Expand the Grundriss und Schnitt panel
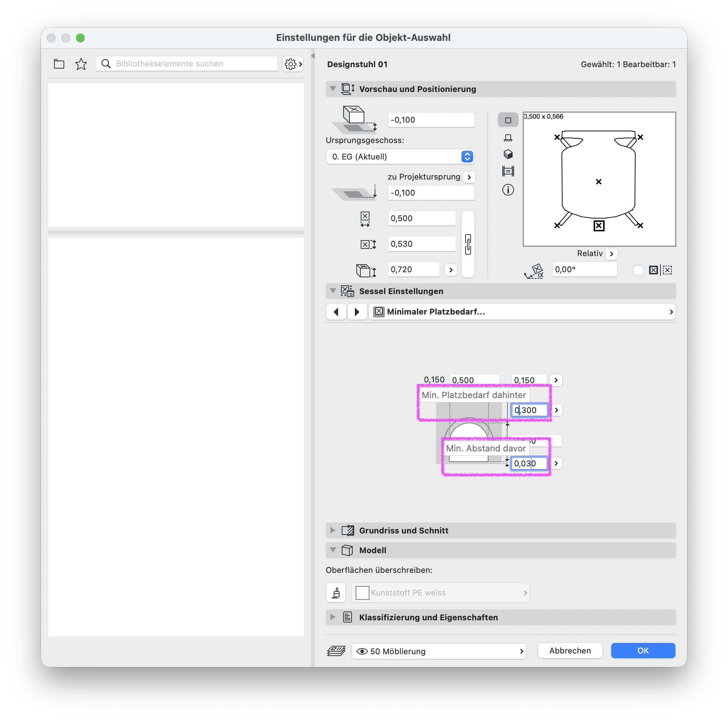 pyautogui.click(x=333, y=531)
